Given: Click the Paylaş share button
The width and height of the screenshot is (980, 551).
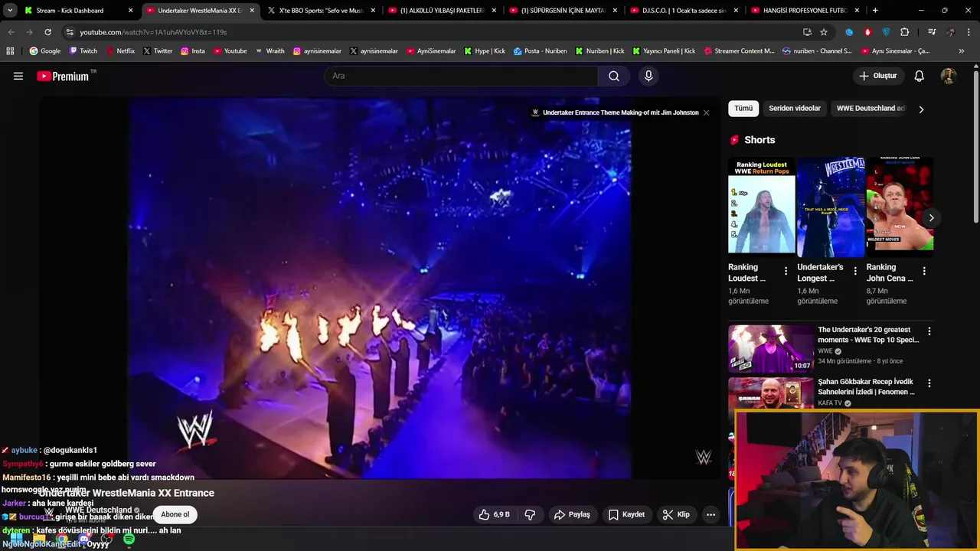Looking at the screenshot, I should tap(572, 514).
